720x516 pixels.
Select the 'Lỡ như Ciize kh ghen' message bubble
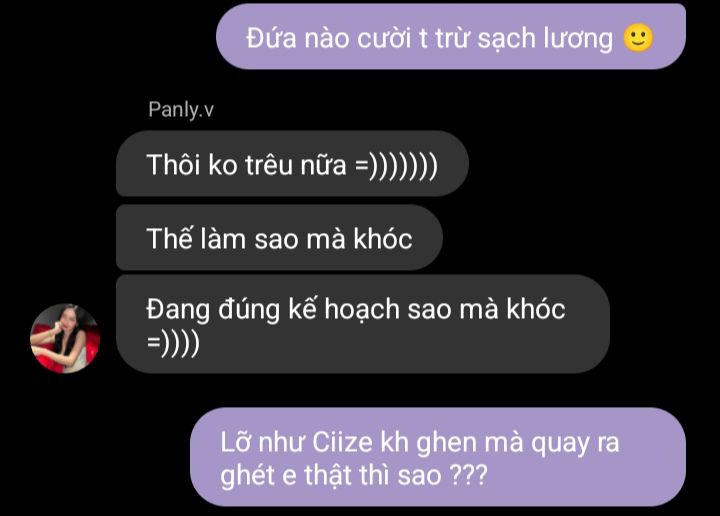pyautogui.click(x=438, y=457)
